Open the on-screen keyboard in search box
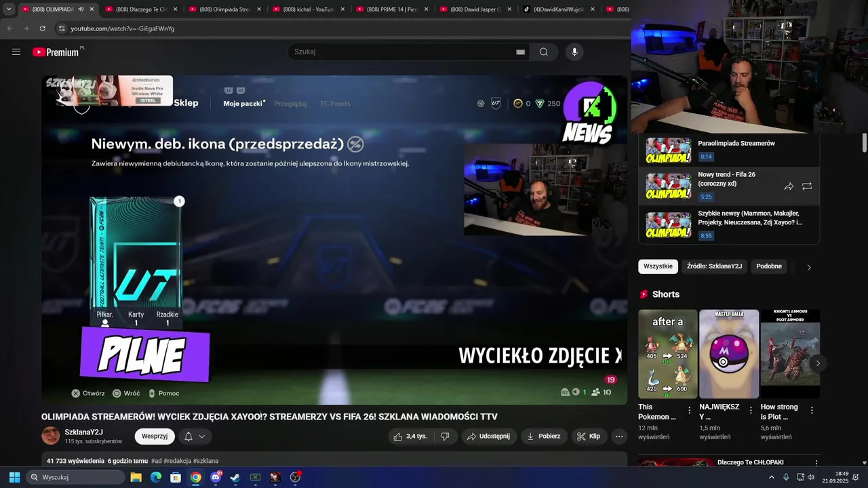 pyautogui.click(x=520, y=52)
